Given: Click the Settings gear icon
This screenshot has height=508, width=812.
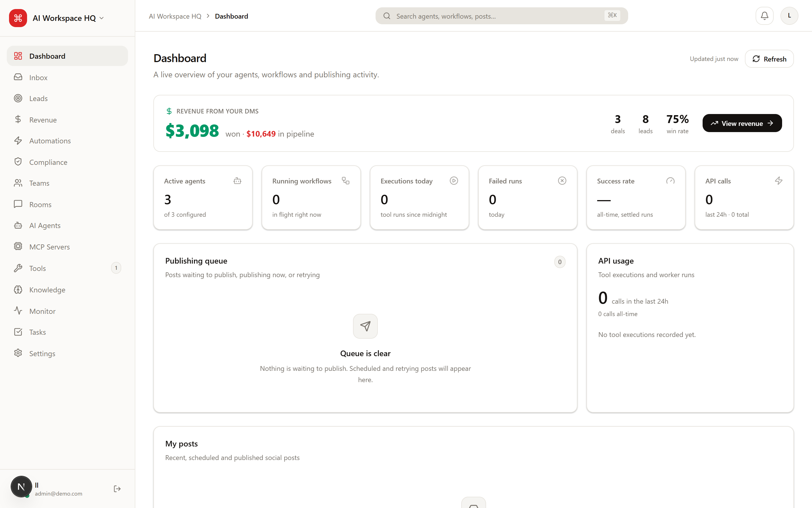Looking at the screenshot, I should (x=18, y=353).
